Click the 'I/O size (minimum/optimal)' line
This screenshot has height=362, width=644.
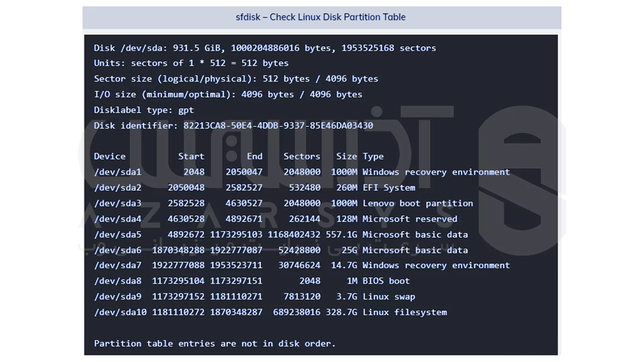(x=228, y=95)
